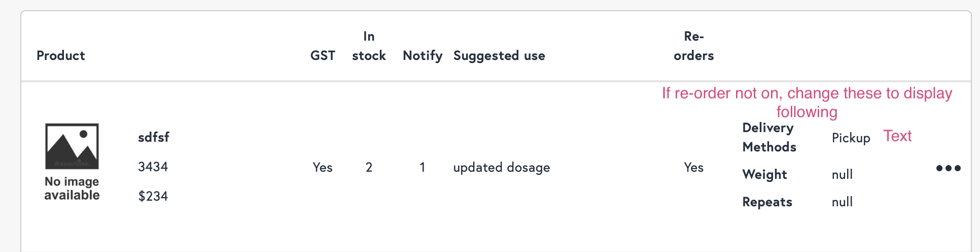Click the Product column header
Viewport: 980px width, 252px height.
pyautogui.click(x=60, y=55)
